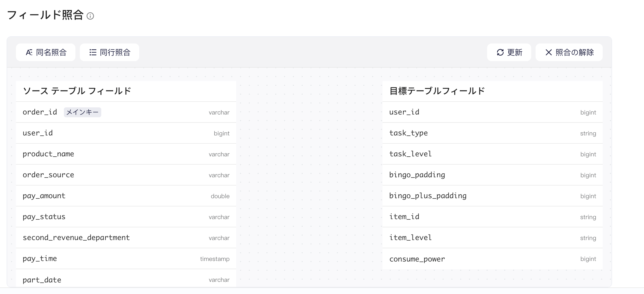
Task: Select source field order_source
Action: 126,175
